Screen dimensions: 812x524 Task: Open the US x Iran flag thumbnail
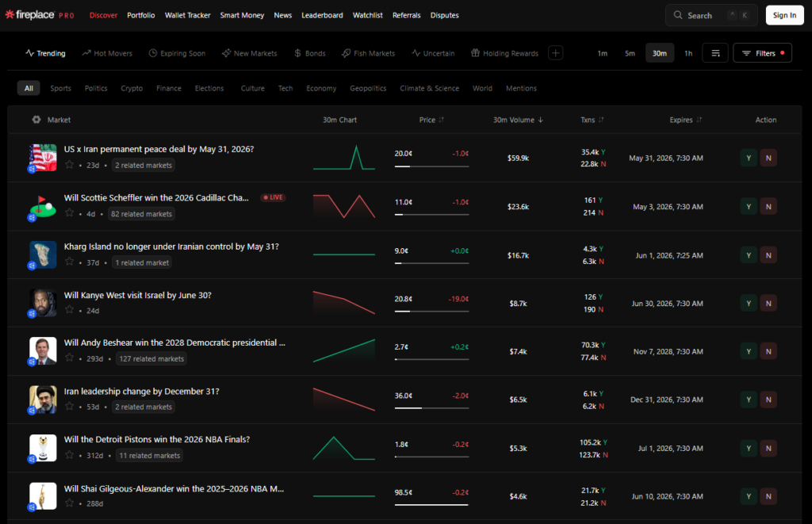coord(43,158)
